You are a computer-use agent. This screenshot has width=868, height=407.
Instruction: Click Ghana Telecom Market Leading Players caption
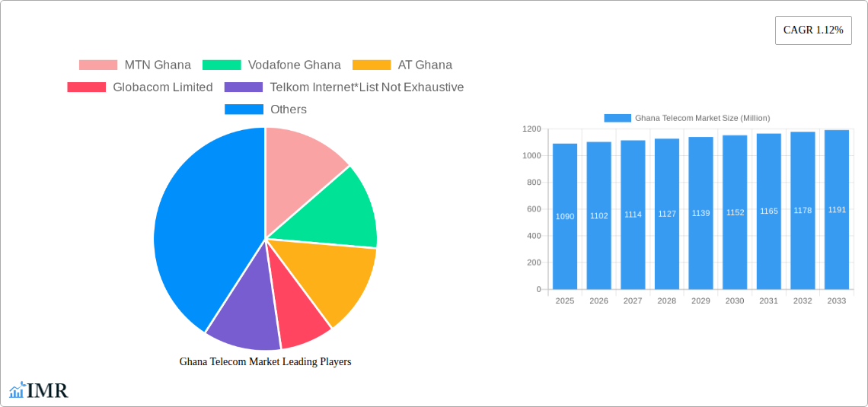[x=265, y=361]
